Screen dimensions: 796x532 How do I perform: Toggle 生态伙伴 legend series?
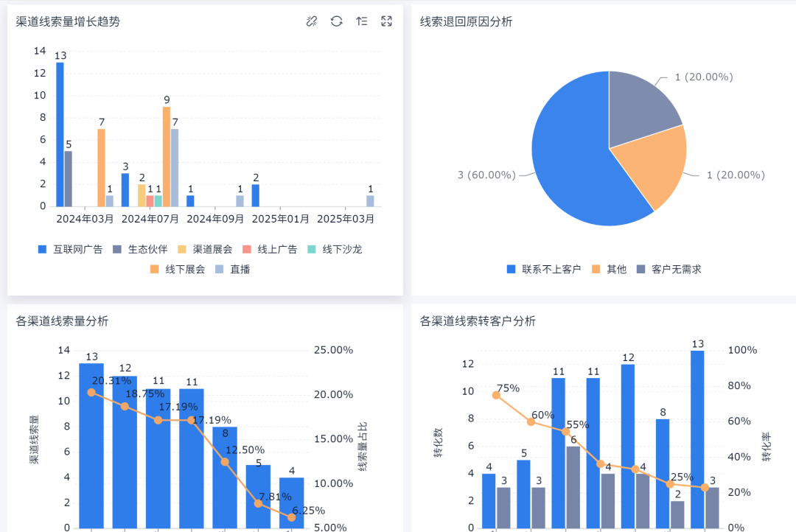(x=140, y=249)
